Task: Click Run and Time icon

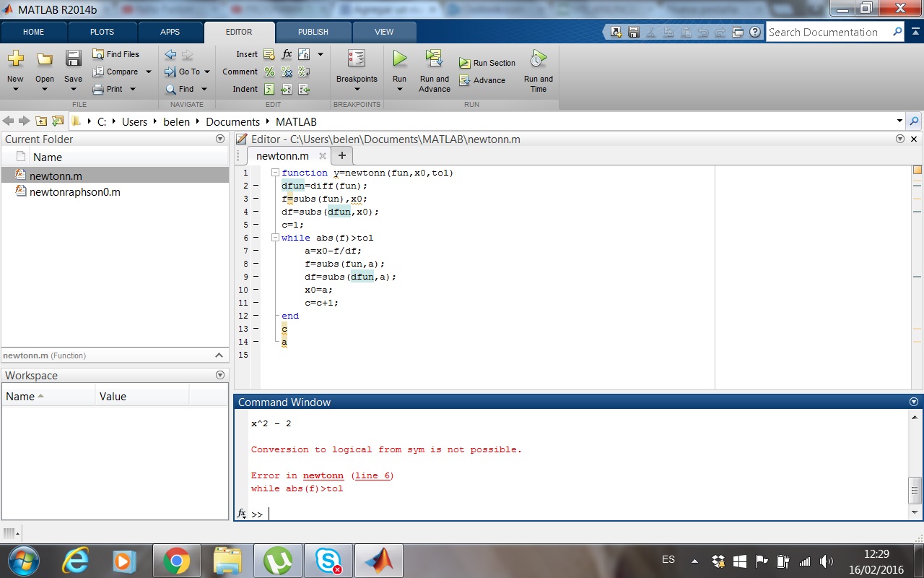Action: (538, 59)
